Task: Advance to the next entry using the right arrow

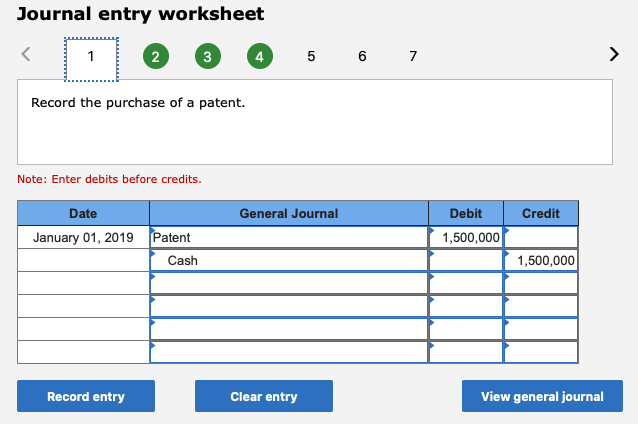Action: (614, 54)
